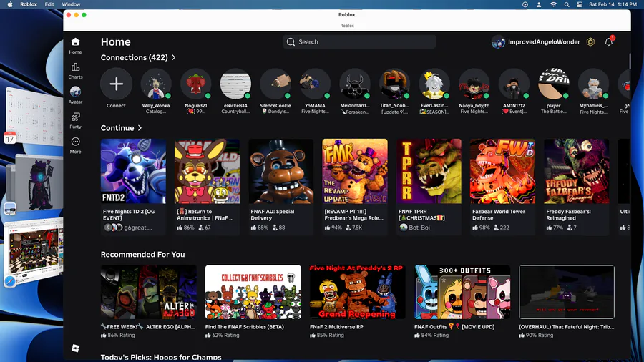Expand the Continue section chevron
This screenshot has width=644, height=362.
coord(140,128)
